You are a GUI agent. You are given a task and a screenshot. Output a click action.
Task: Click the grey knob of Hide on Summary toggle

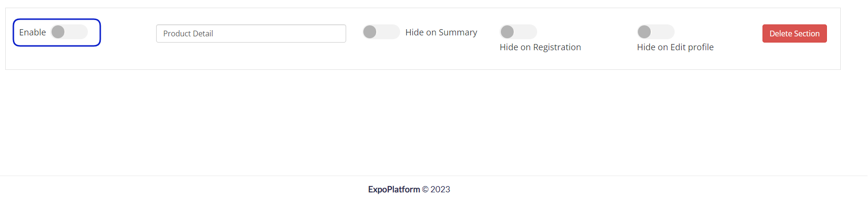click(370, 32)
